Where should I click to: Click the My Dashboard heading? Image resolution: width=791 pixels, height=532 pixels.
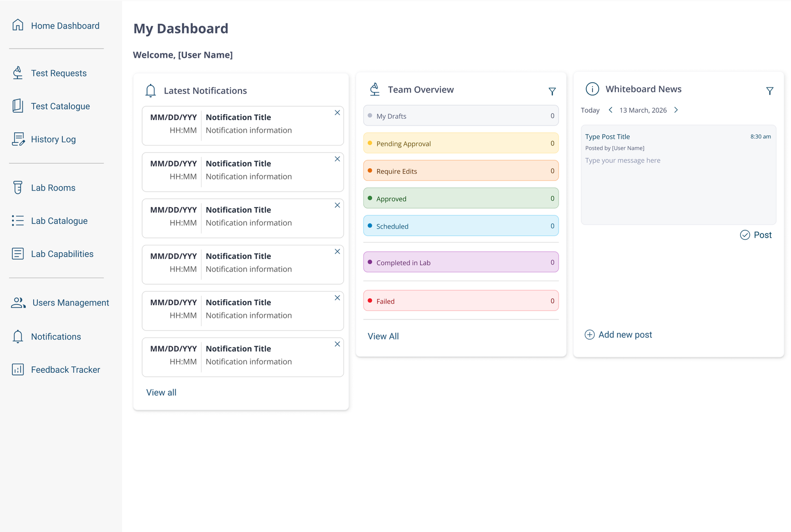(181, 29)
